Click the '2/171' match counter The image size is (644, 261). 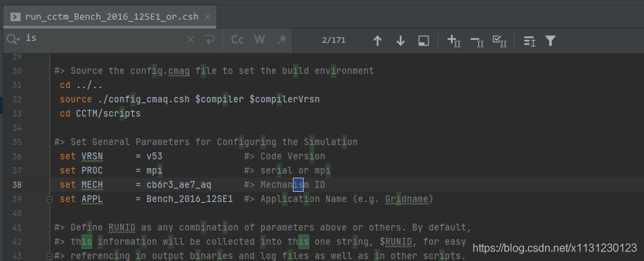pyautogui.click(x=334, y=40)
